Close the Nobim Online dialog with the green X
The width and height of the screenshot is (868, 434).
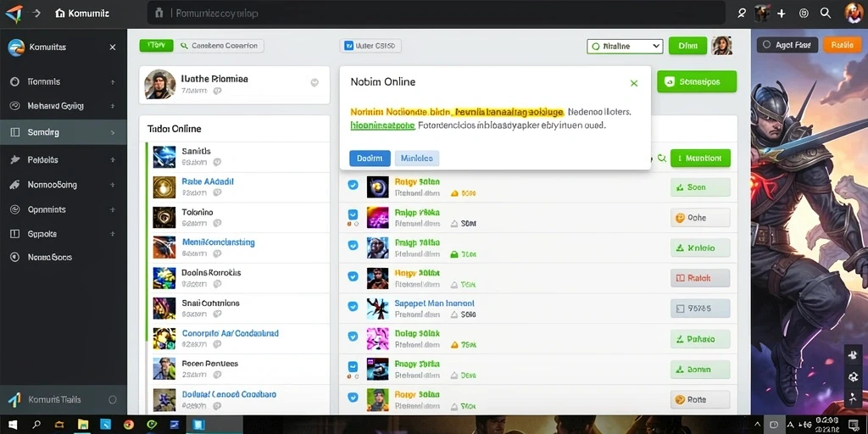tap(634, 83)
